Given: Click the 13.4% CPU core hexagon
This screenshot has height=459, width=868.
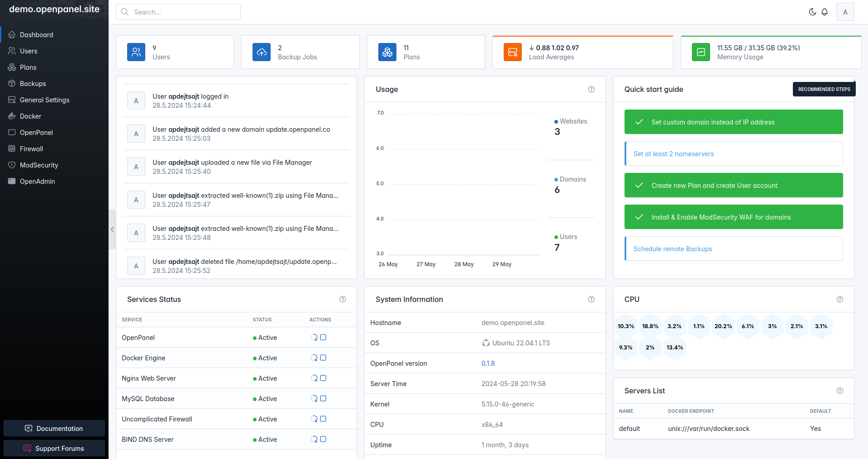Looking at the screenshot, I should click(675, 348).
